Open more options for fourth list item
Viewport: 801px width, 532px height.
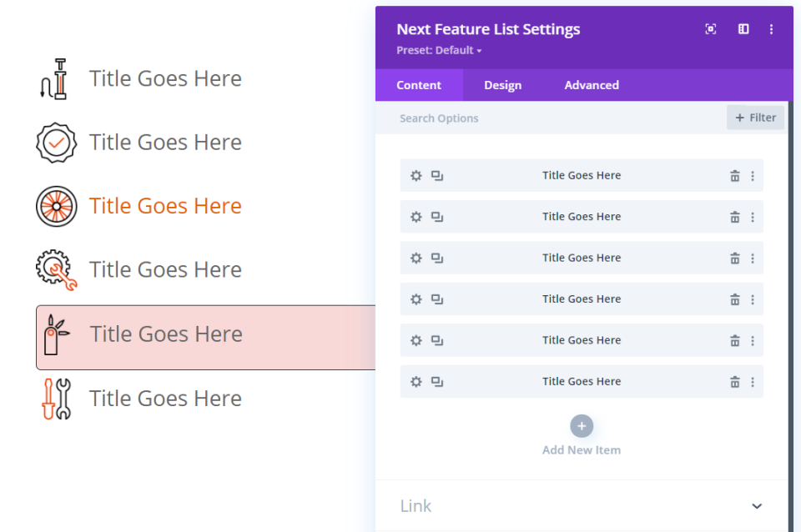pyautogui.click(x=753, y=299)
